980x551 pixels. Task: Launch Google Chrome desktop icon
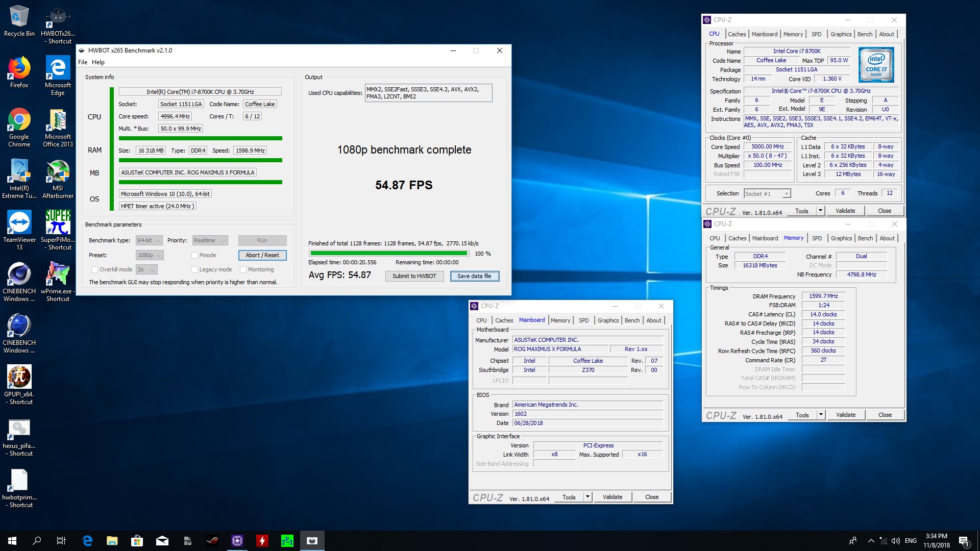19,127
